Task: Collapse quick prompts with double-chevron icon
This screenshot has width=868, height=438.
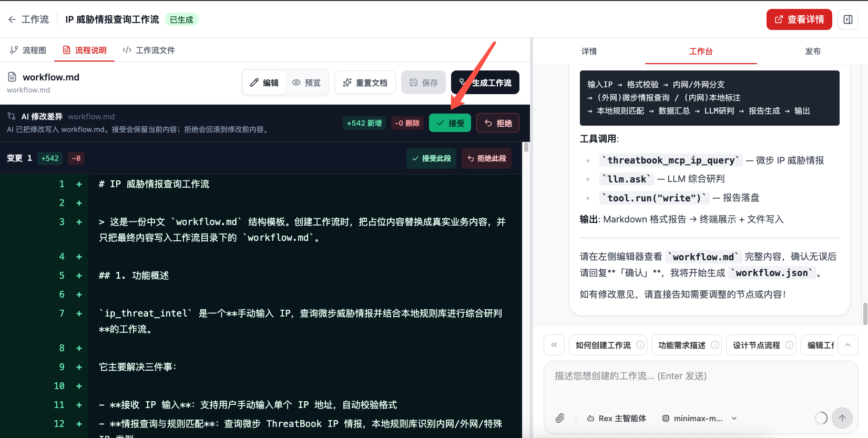Action: pos(554,345)
